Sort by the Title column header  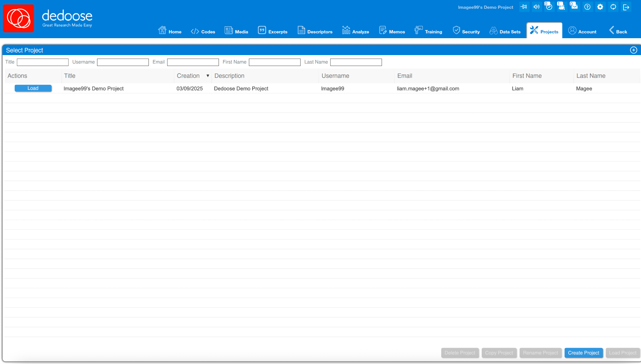[118, 76]
